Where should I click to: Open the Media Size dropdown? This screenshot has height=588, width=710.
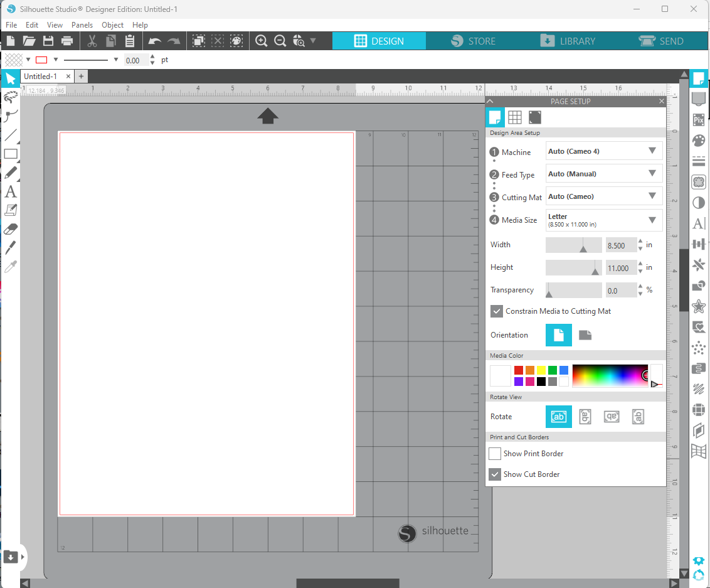point(603,220)
